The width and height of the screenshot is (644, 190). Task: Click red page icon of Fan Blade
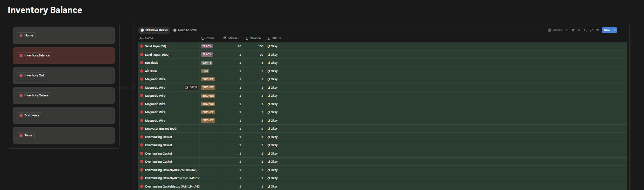(142, 63)
